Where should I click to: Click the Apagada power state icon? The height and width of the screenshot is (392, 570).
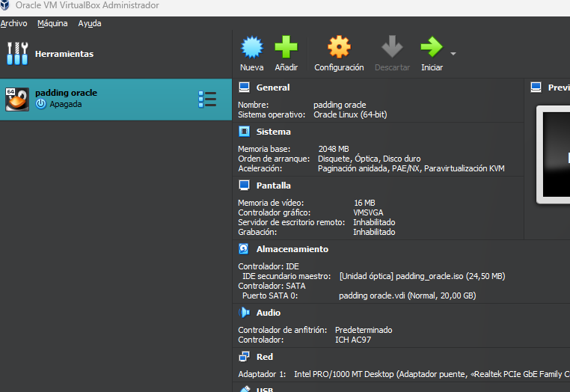click(x=41, y=104)
